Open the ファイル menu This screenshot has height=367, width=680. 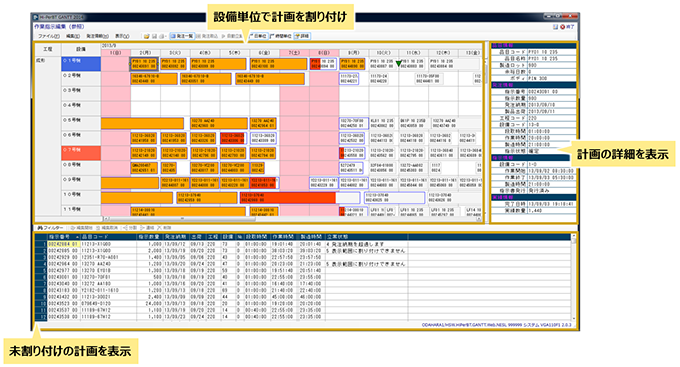coord(49,36)
